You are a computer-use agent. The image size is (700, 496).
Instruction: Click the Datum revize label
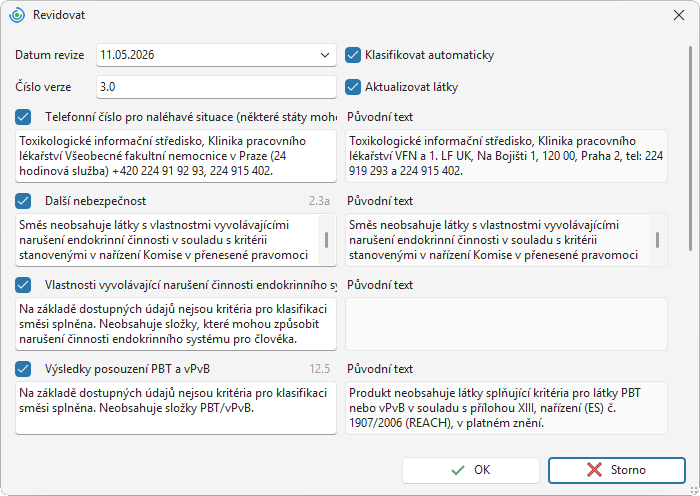pos(50,55)
